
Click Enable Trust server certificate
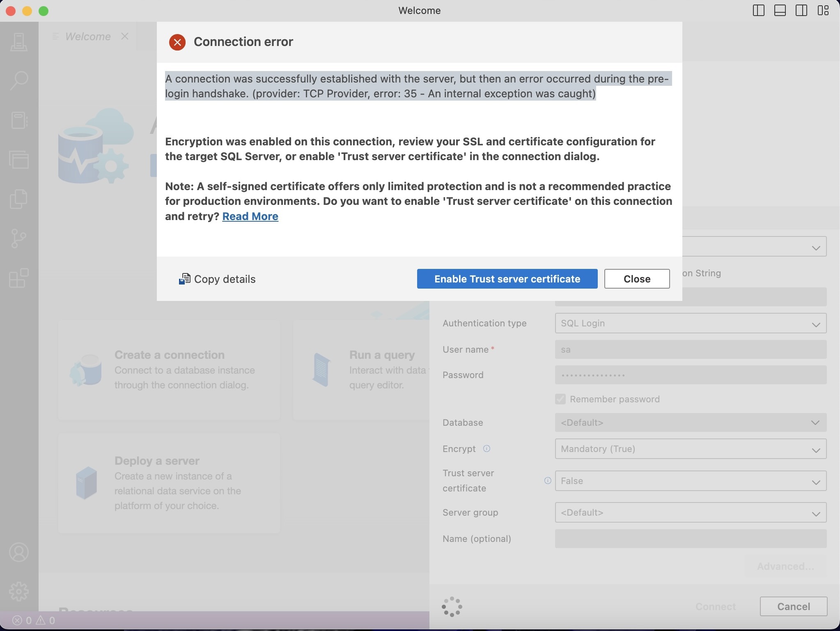506,279
